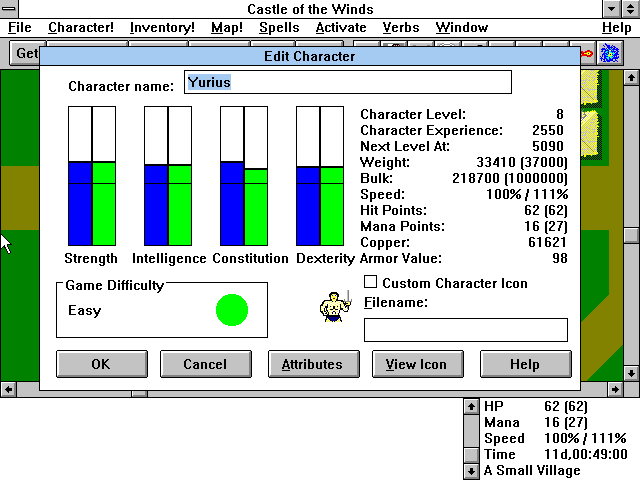Click the experience value '2550'
The image size is (640, 480).
[548, 130]
